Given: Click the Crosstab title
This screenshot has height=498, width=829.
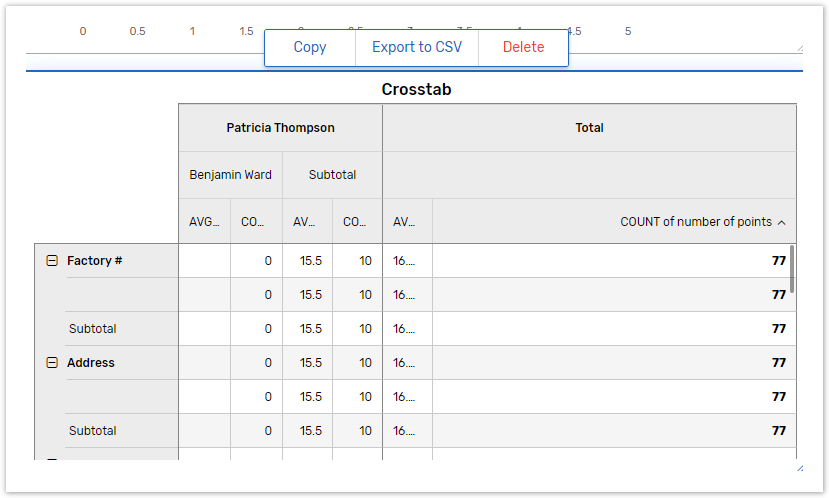Looking at the screenshot, I should [x=416, y=90].
